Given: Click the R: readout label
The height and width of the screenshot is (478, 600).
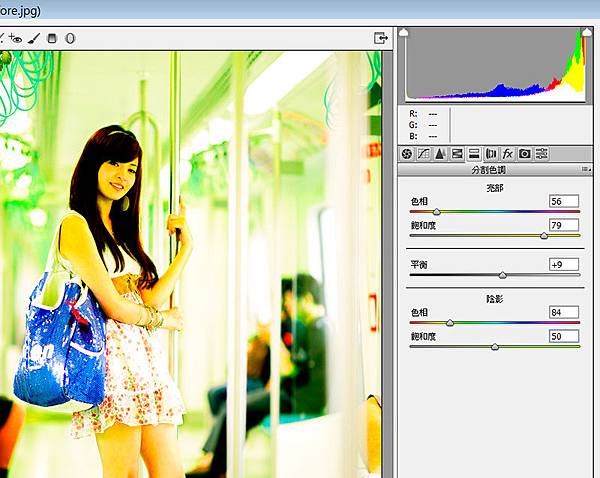Looking at the screenshot, I should [x=413, y=114].
